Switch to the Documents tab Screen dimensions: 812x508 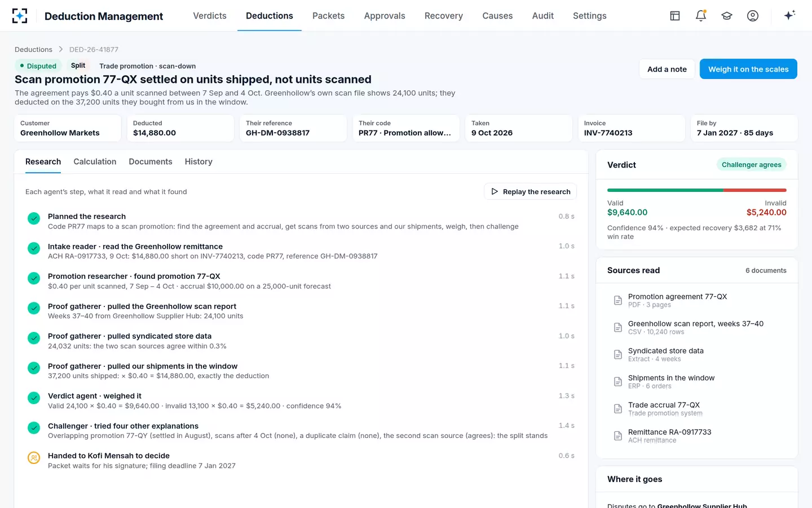(x=151, y=161)
